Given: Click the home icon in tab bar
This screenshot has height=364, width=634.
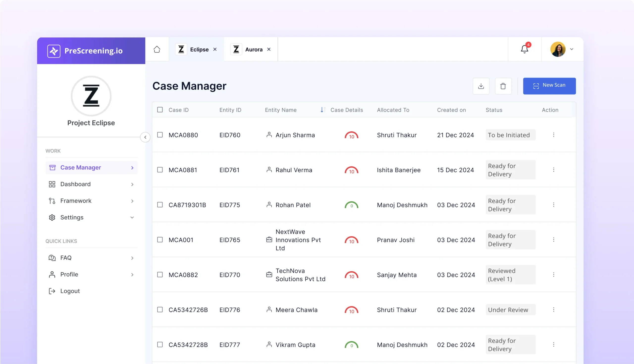Looking at the screenshot, I should tap(157, 49).
